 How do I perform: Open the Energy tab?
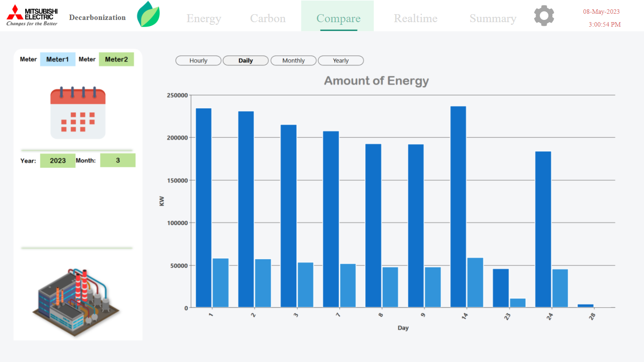pyautogui.click(x=204, y=19)
